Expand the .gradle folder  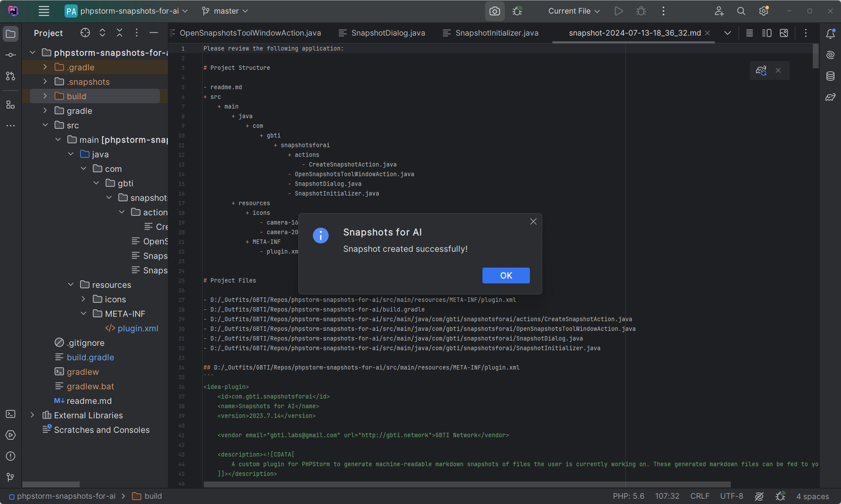(45, 67)
